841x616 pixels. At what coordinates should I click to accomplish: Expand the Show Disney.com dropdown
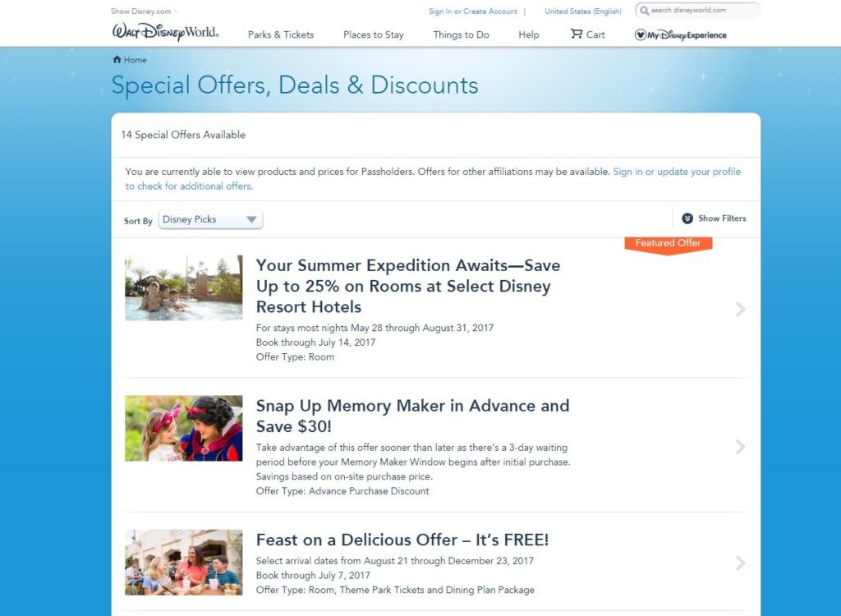click(x=145, y=11)
